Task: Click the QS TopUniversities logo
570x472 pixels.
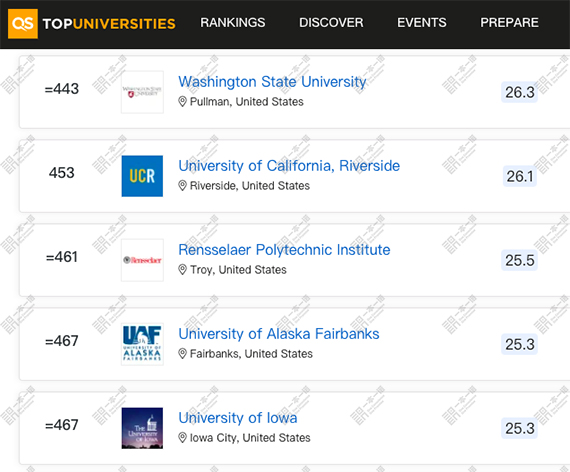Action: [x=92, y=24]
